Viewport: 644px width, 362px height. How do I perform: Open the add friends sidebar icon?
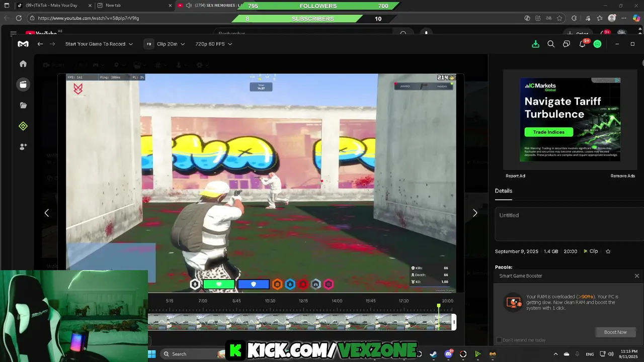tap(23, 147)
